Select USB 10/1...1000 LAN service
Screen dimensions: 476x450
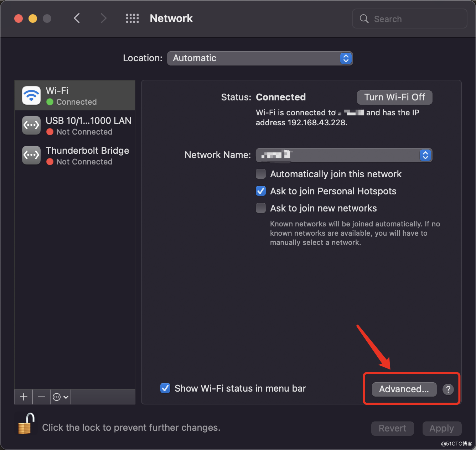click(75, 125)
